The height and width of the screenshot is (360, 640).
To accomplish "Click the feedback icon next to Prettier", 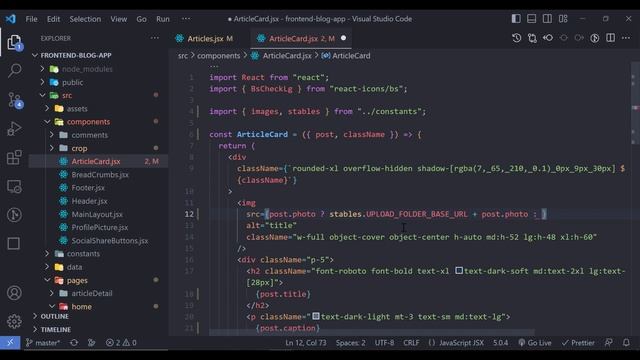I will point(609,342).
